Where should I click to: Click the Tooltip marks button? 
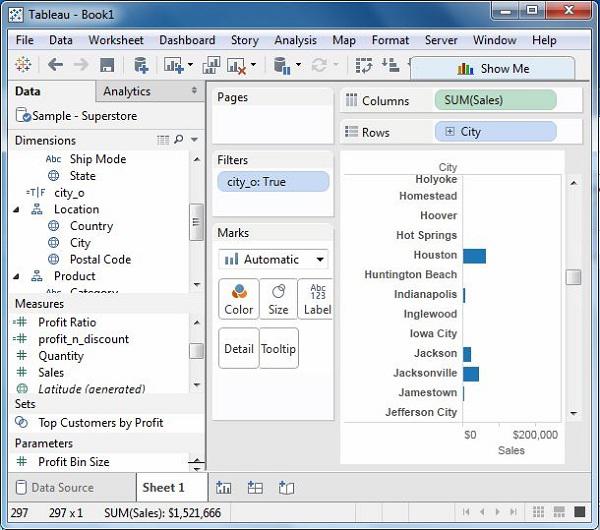point(279,348)
